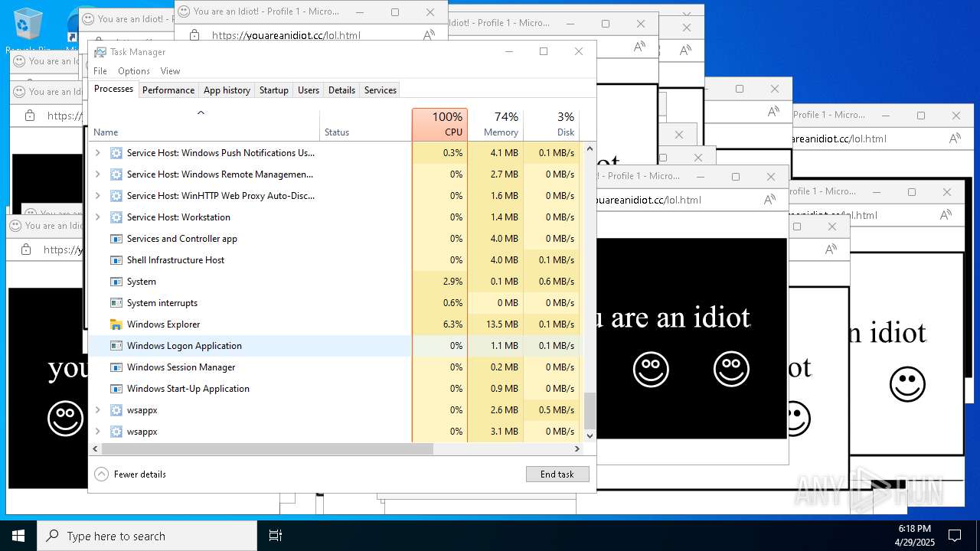Sort by Status column header

click(365, 125)
